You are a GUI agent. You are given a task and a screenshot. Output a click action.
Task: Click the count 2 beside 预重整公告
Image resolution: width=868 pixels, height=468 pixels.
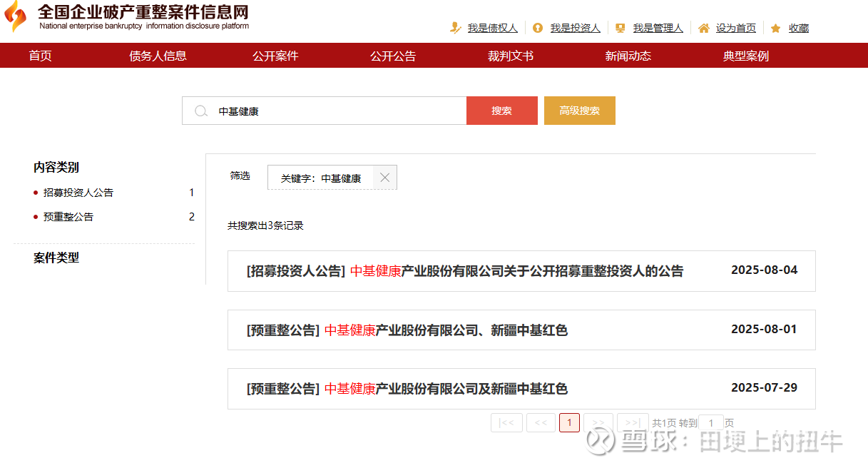tap(191, 217)
